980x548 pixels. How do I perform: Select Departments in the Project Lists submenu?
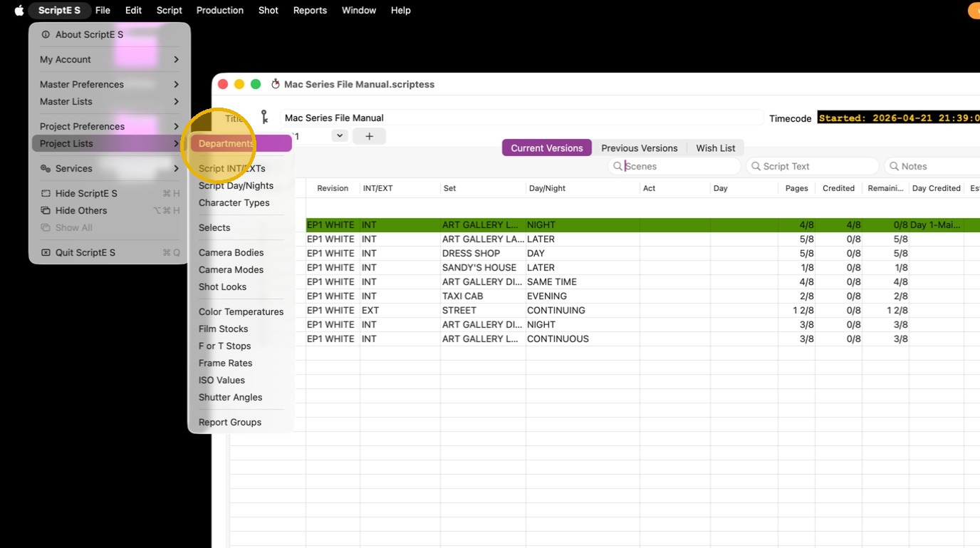coord(241,143)
